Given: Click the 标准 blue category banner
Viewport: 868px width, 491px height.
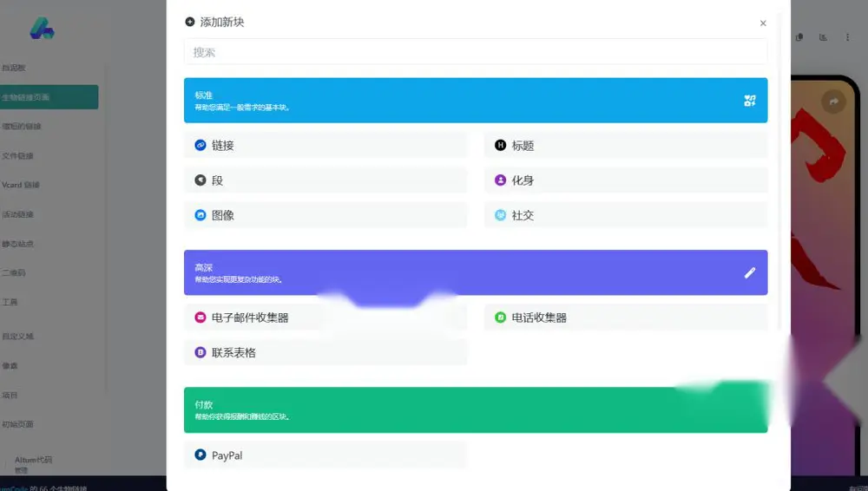Looking at the screenshot, I should (476, 100).
